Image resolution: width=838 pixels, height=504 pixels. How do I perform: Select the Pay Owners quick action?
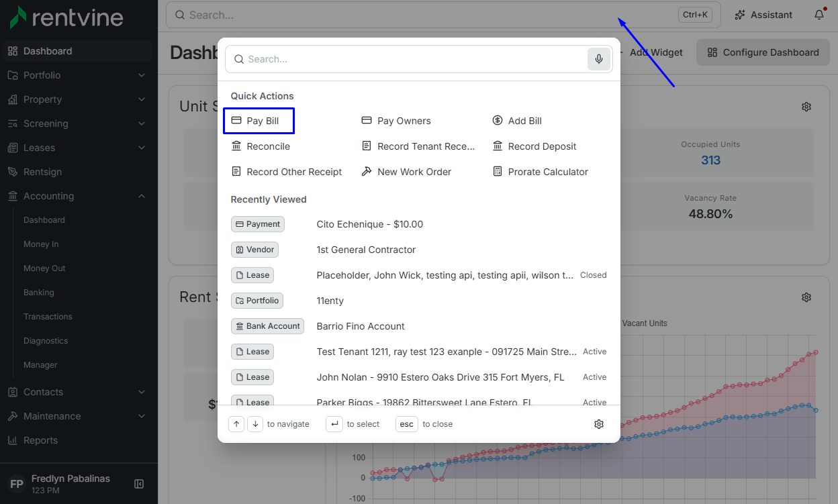396,121
